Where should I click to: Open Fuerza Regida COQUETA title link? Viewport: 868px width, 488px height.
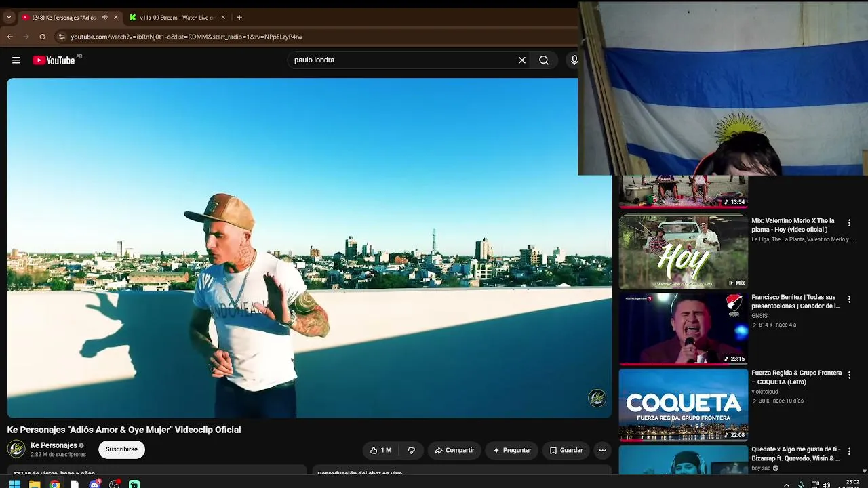796,378
